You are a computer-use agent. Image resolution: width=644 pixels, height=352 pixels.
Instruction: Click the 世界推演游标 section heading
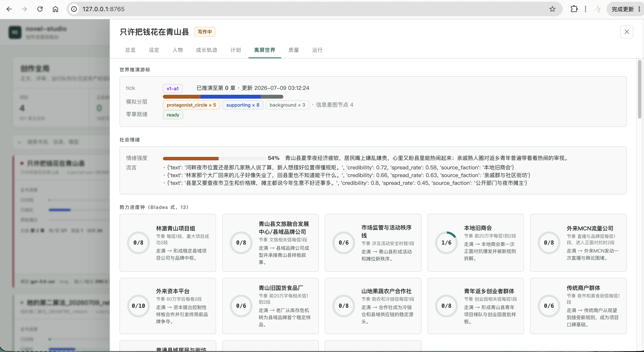coord(135,70)
